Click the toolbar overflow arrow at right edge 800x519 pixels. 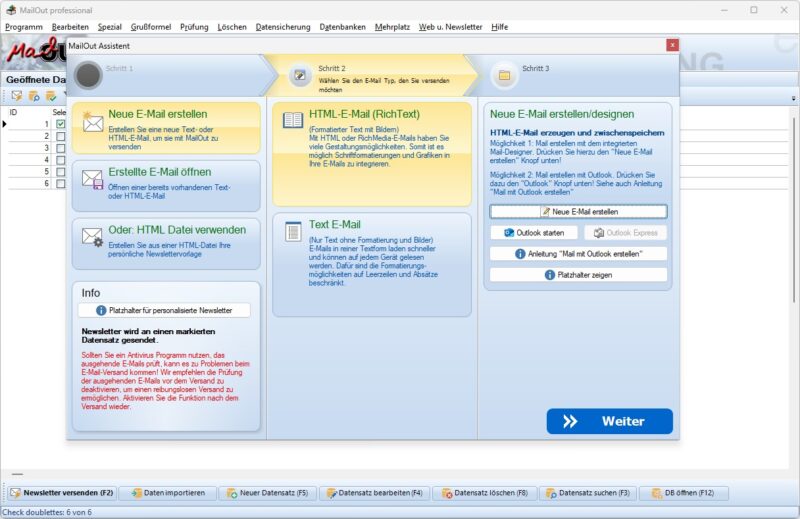793,98
